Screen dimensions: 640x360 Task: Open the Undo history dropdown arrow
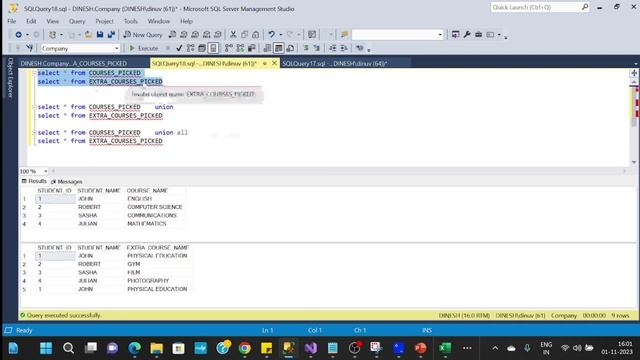point(280,35)
